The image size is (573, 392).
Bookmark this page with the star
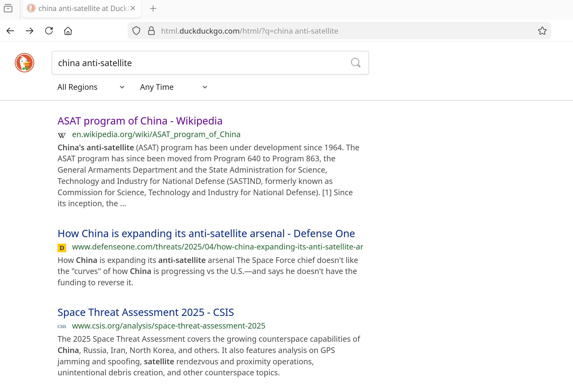click(x=542, y=31)
